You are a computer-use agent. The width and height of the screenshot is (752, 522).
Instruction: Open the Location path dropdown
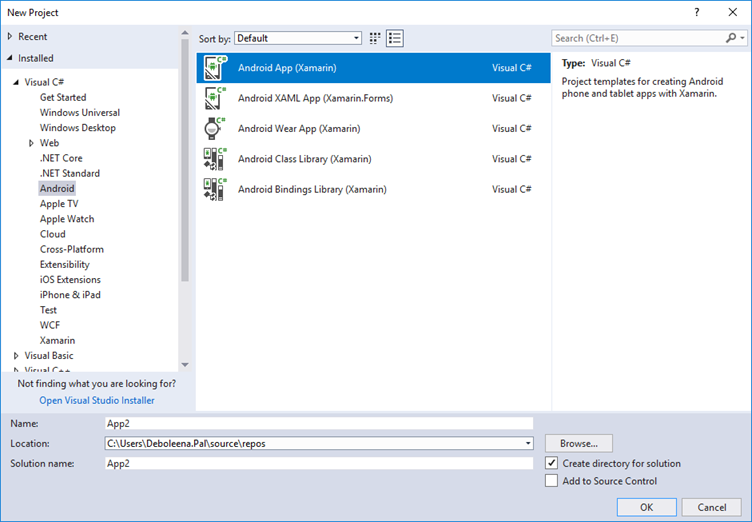(x=528, y=443)
